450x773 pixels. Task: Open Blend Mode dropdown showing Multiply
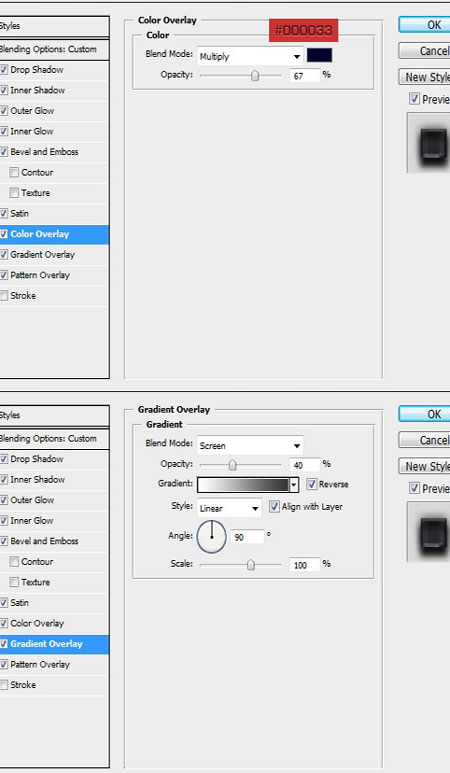point(250,56)
